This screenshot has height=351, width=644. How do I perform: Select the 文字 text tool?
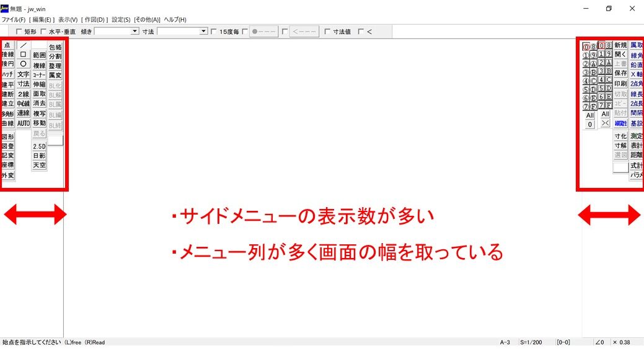pos(24,74)
